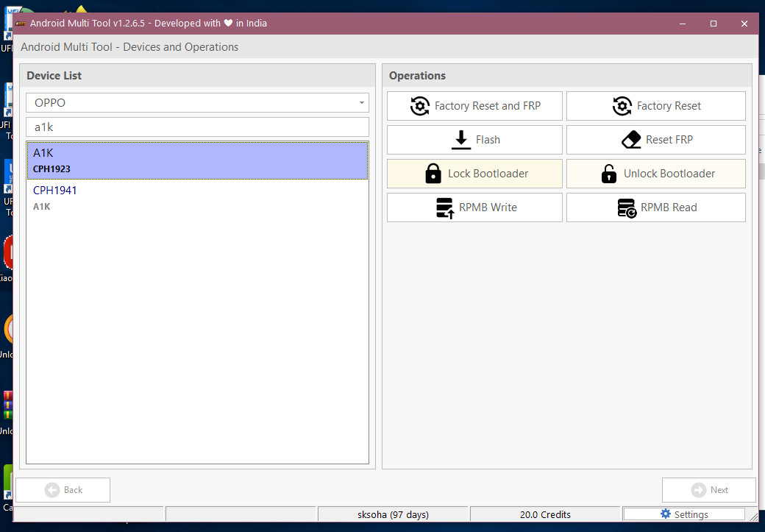Click the Factory Reset and FRP icon
Image resolution: width=765 pixels, height=532 pixels.
tap(420, 106)
